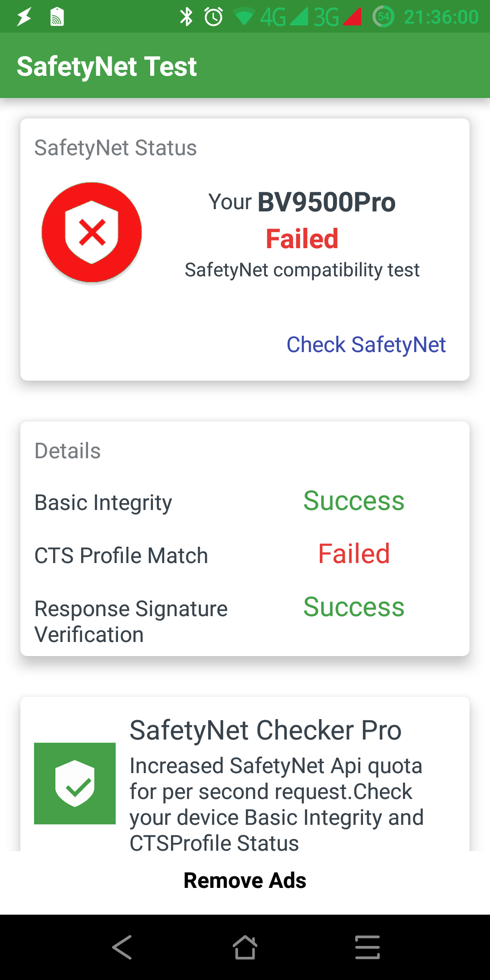Tap the Bluetooth status bar icon
This screenshot has width=490, height=980.
(186, 17)
